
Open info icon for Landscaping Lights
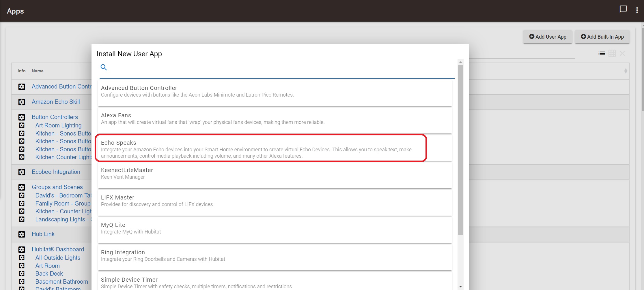[x=22, y=219]
